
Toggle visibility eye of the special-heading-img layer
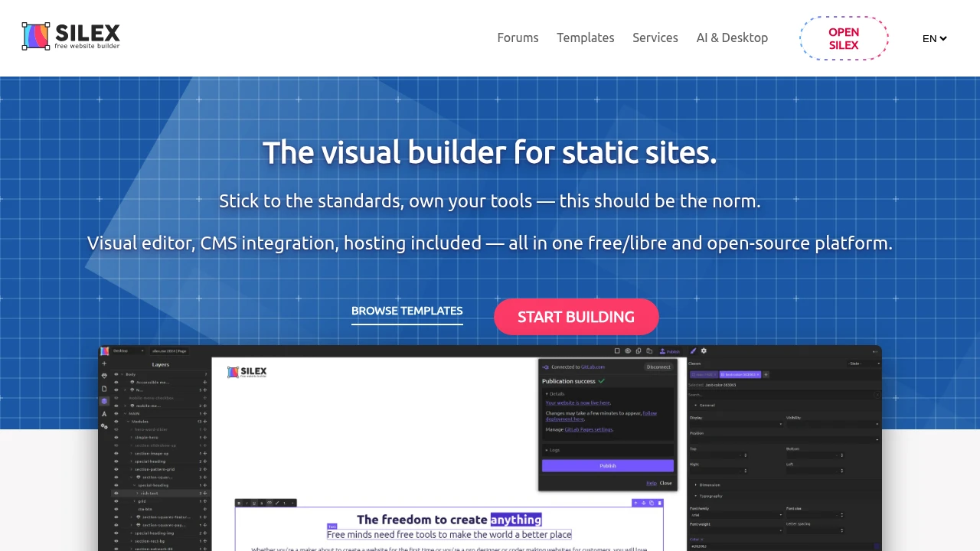[116, 533]
